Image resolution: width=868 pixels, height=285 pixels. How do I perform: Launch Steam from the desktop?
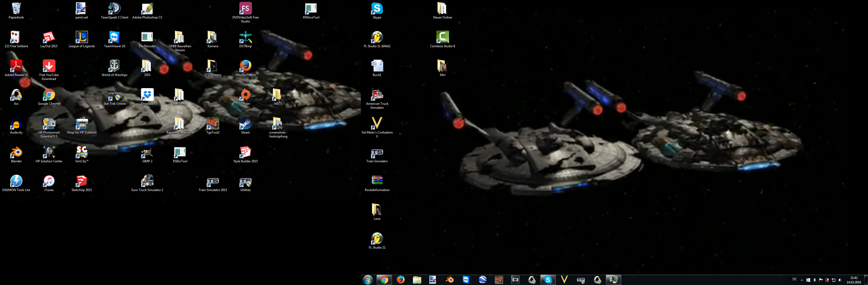tap(245, 126)
